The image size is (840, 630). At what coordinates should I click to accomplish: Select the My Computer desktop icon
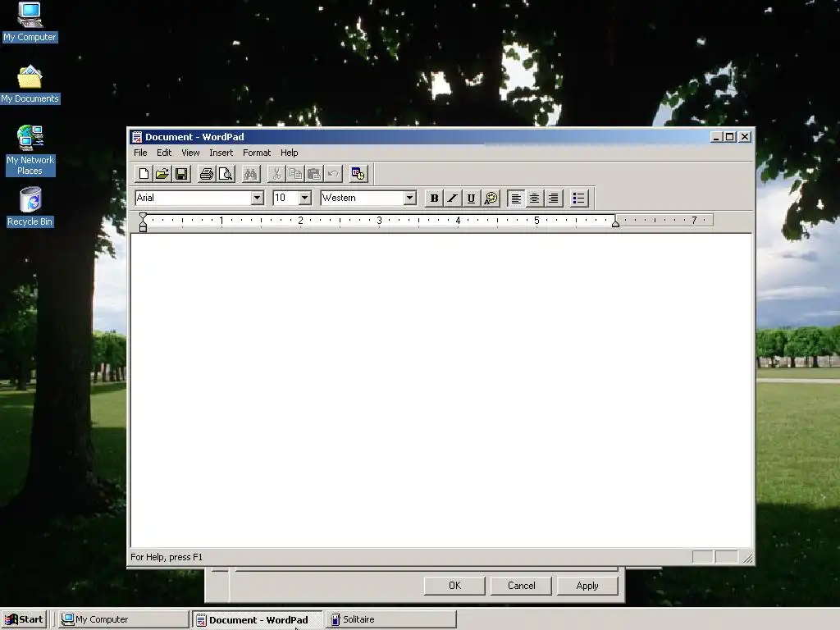[30, 22]
